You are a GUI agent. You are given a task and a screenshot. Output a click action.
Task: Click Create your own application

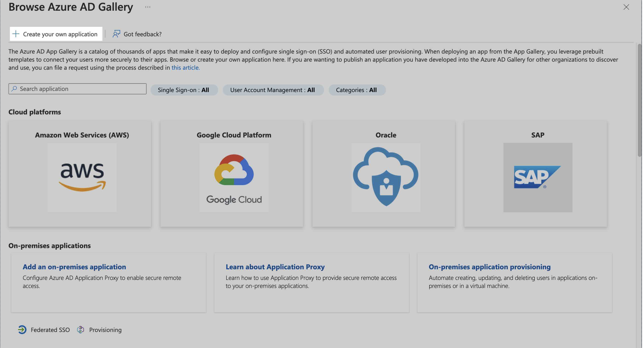pos(56,34)
